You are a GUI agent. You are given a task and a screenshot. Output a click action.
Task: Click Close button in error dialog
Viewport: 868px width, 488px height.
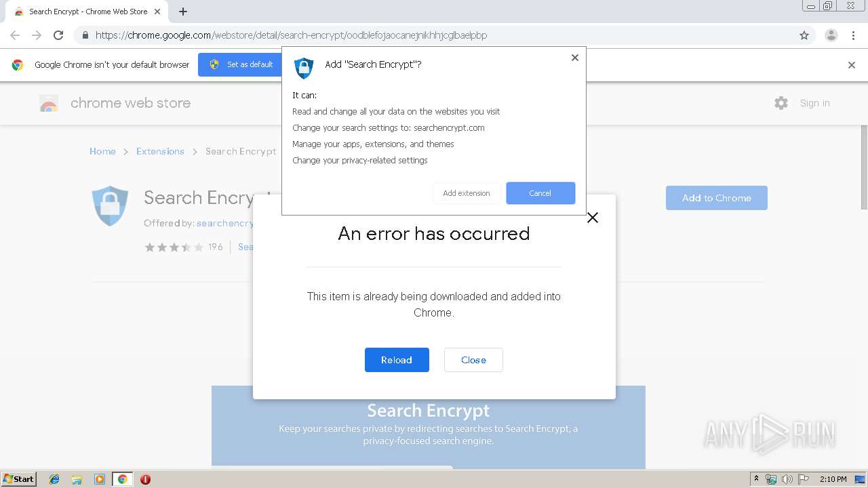coord(473,360)
